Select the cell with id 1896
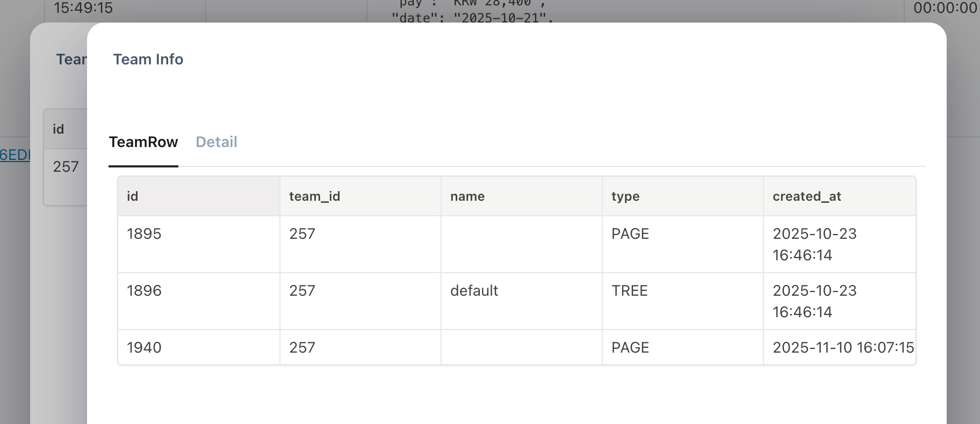The height and width of the screenshot is (424, 980). point(199,301)
